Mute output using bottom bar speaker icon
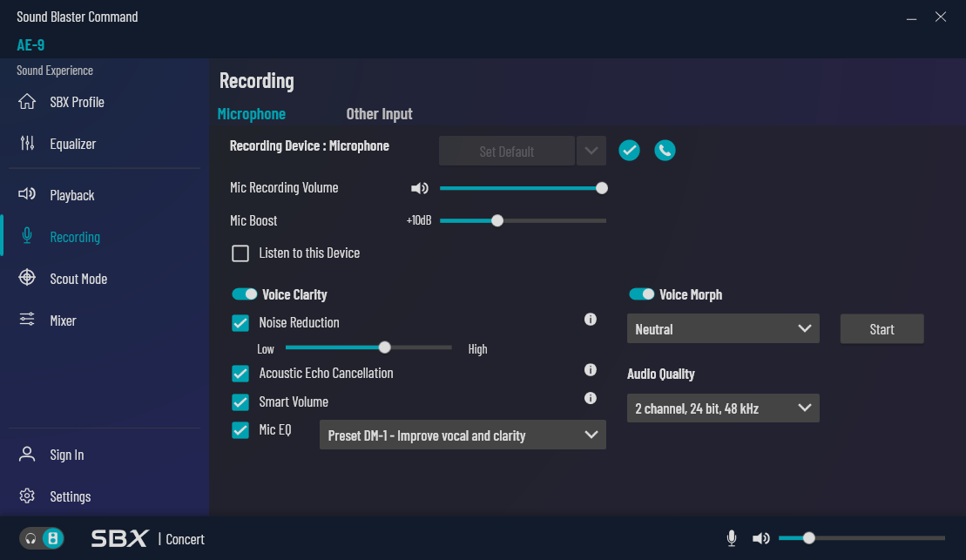Image resolution: width=966 pixels, height=560 pixels. [760, 538]
